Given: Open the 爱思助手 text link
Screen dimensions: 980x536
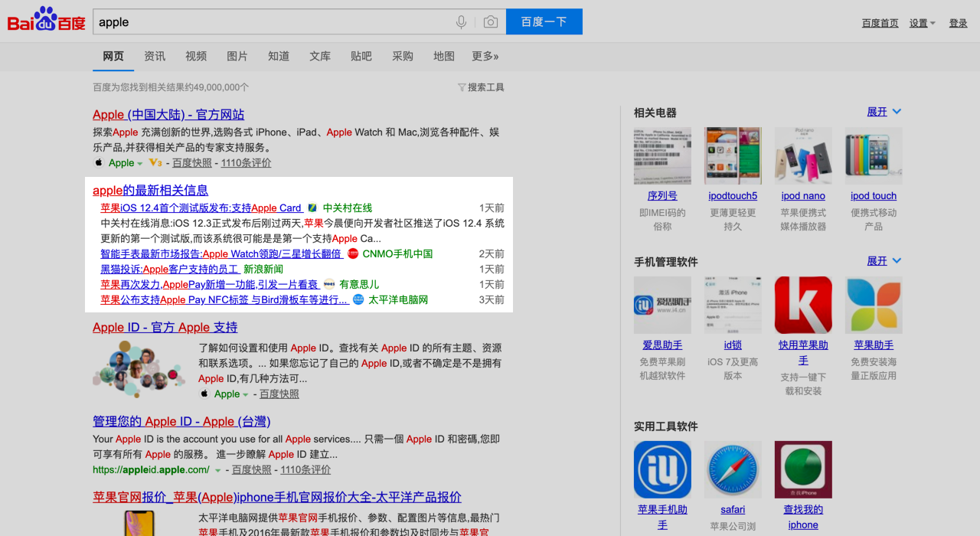Looking at the screenshot, I should pos(662,345).
